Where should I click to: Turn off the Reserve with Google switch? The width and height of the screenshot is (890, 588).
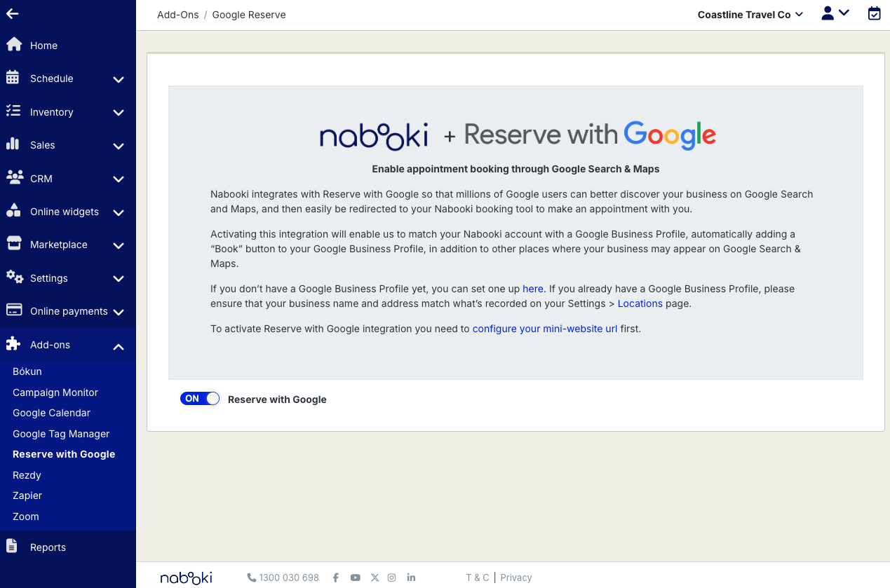point(200,399)
